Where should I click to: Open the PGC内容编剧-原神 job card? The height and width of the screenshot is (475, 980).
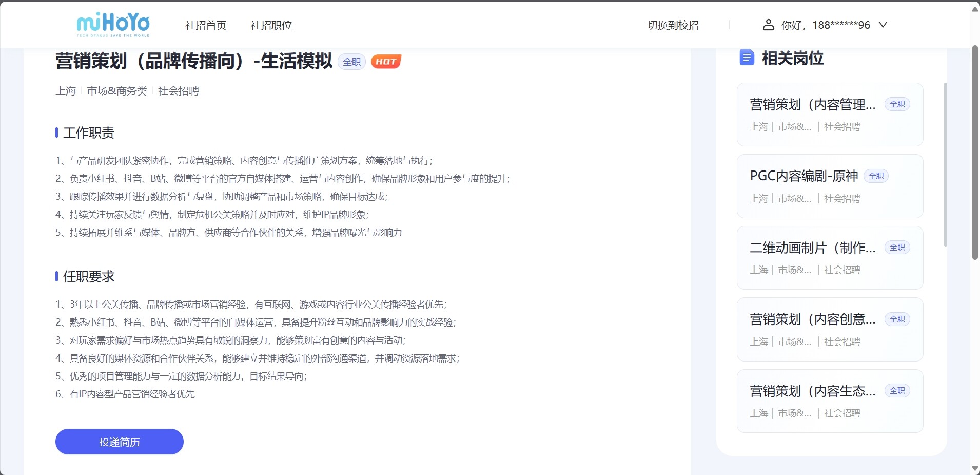pyautogui.click(x=803, y=176)
